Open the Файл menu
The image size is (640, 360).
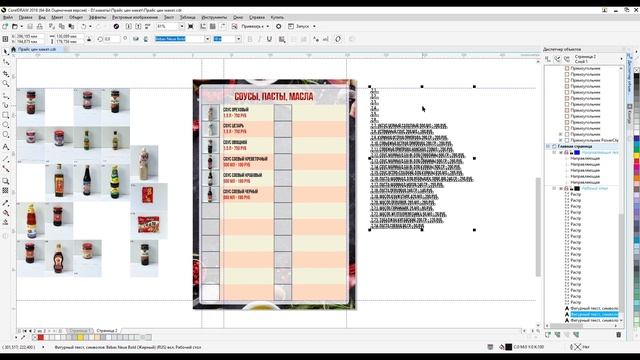(8, 18)
